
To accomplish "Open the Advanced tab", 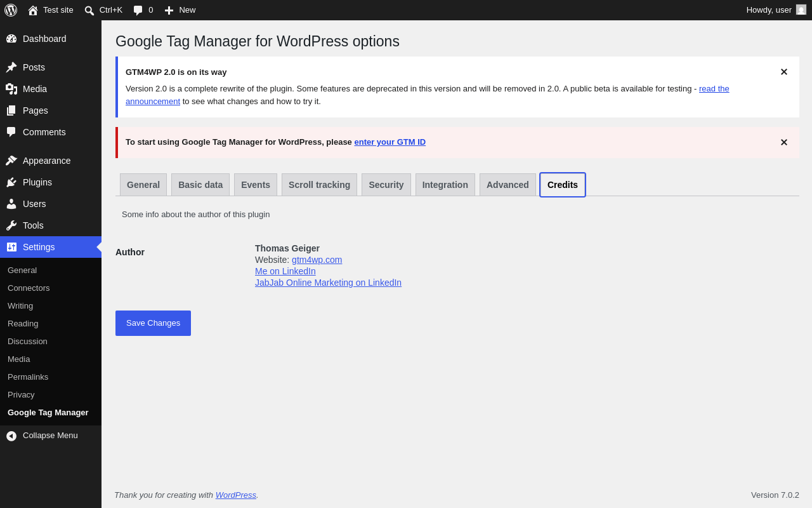I will pos(507,185).
